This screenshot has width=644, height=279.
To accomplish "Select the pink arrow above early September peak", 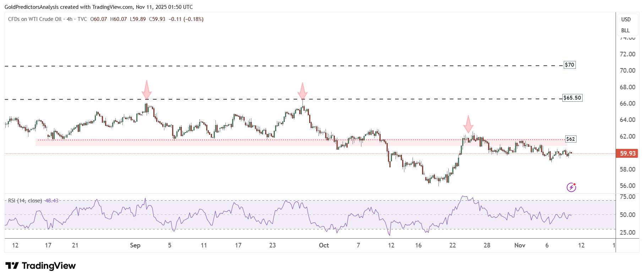I will coord(147,90).
